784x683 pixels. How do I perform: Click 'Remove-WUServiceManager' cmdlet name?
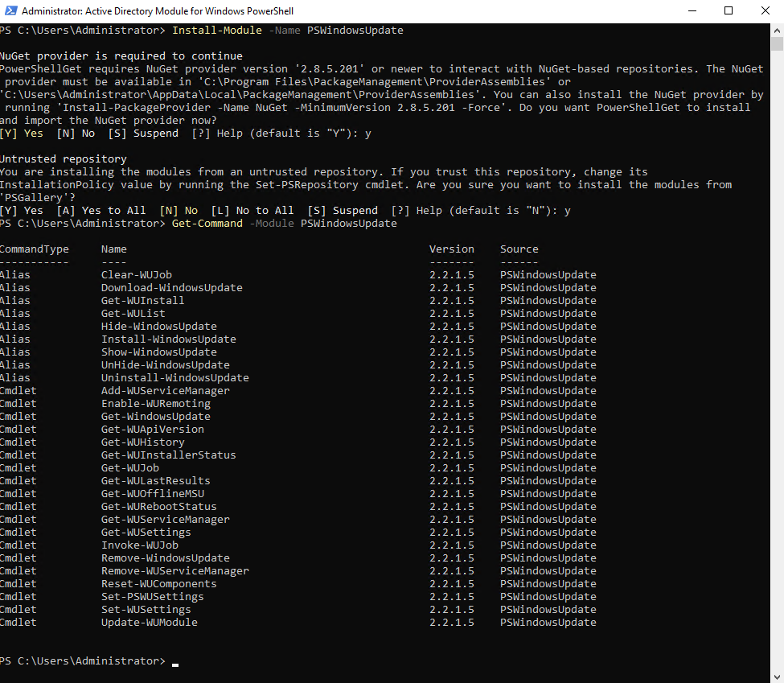(175, 571)
